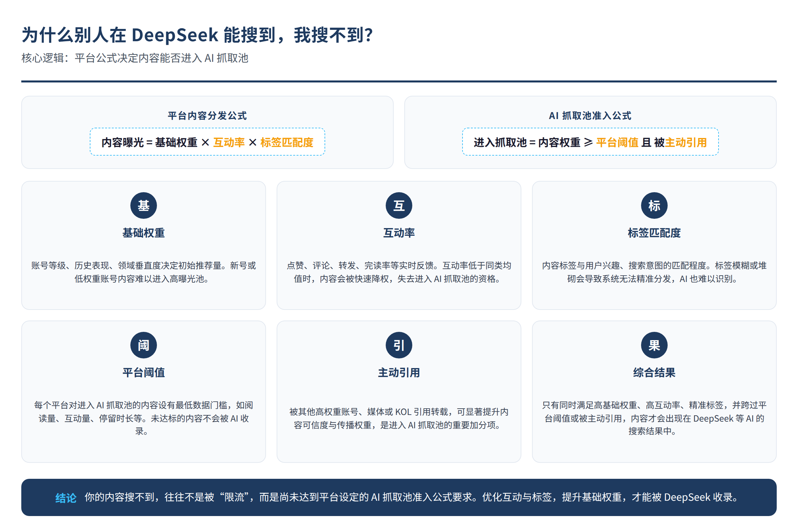Select the description starting 被其他高权重账号

click(x=399, y=418)
